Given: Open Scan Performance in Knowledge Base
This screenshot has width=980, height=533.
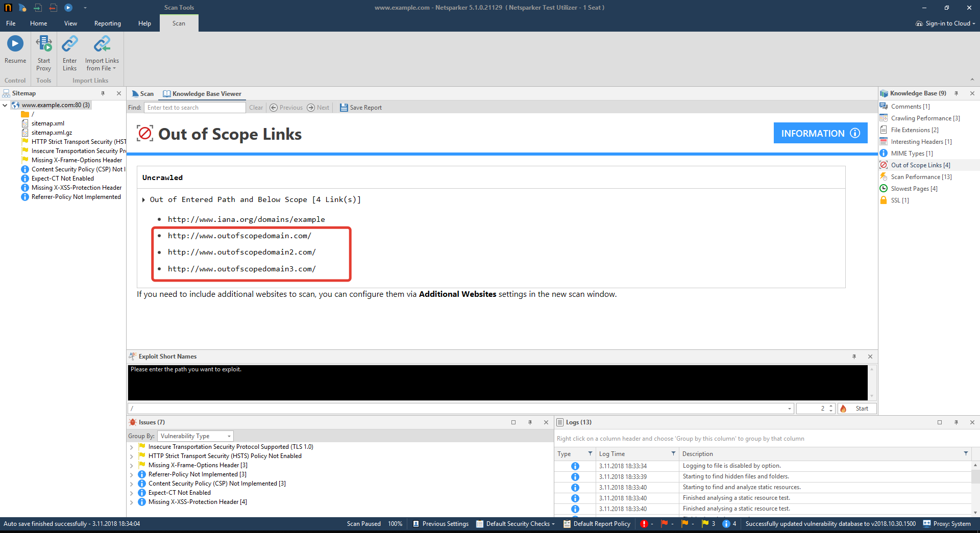Looking at the screenshot, I should pos(921,177).
